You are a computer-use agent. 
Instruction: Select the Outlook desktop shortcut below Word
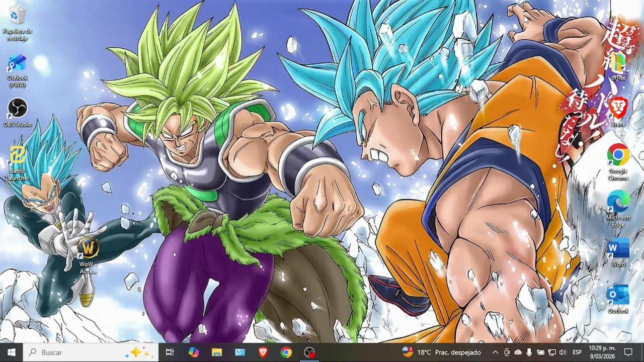tap(618, 299)
